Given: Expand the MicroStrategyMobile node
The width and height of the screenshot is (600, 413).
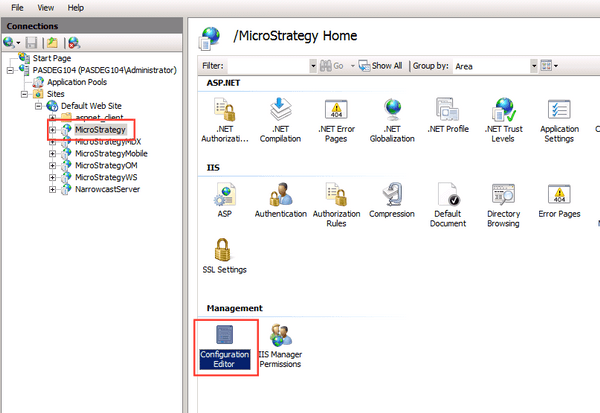Looking at the screenshot, I should 52,154.
